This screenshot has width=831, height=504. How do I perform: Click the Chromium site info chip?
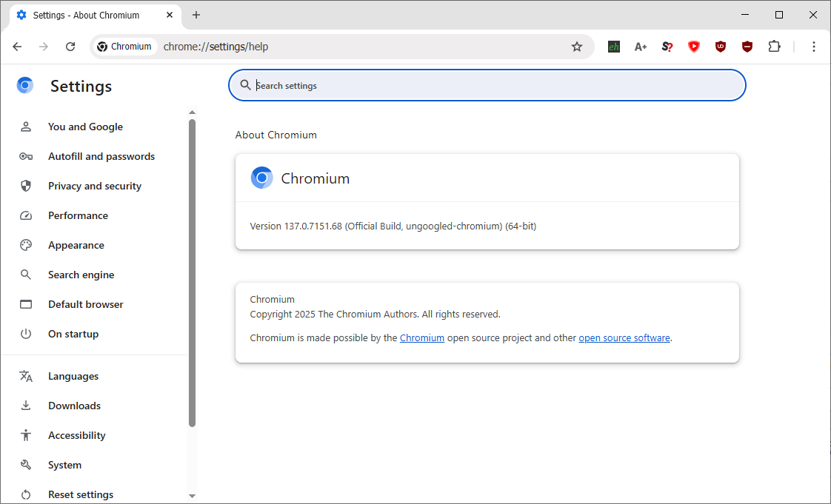125,47
